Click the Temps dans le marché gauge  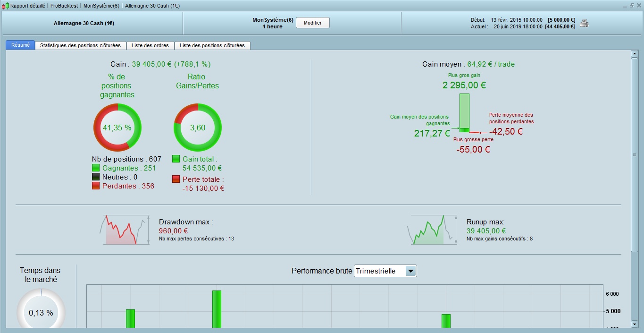(41, 309)
